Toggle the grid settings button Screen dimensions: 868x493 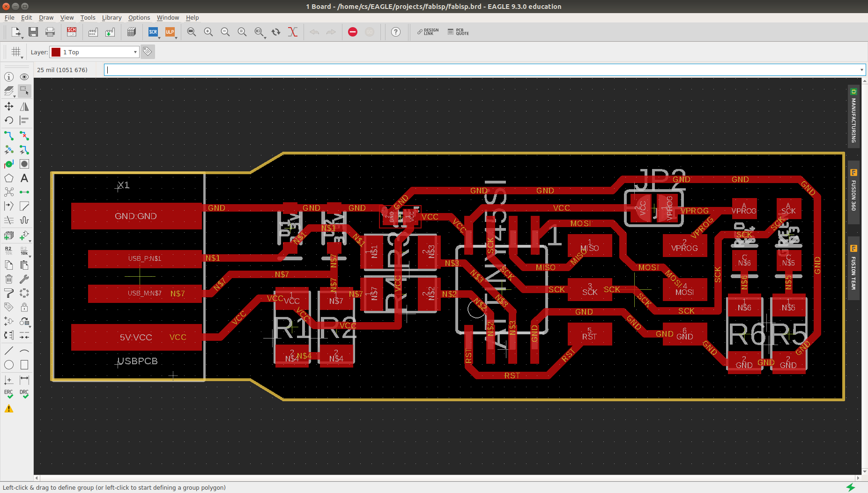pos(16,52)
